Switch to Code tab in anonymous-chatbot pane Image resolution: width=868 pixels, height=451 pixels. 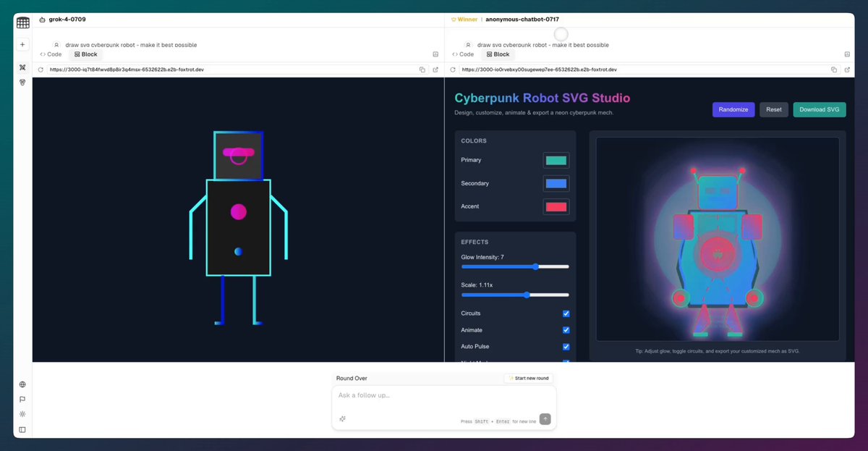462,54
